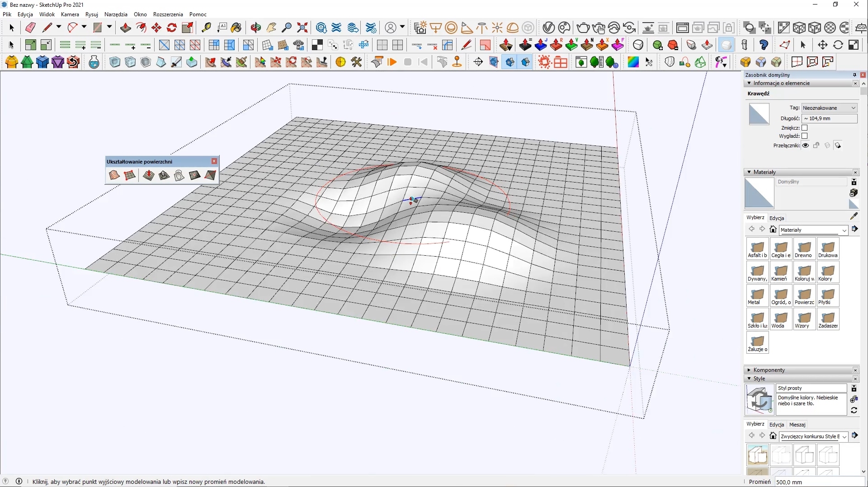
Task: Choose the Paint Bucket tool
Action: coord(236,28)
